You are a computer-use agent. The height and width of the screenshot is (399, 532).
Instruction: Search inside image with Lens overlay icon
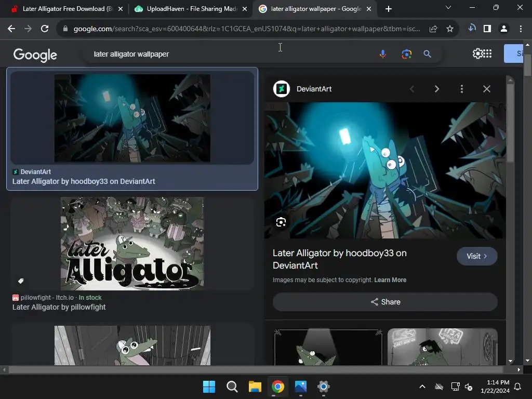281,222
